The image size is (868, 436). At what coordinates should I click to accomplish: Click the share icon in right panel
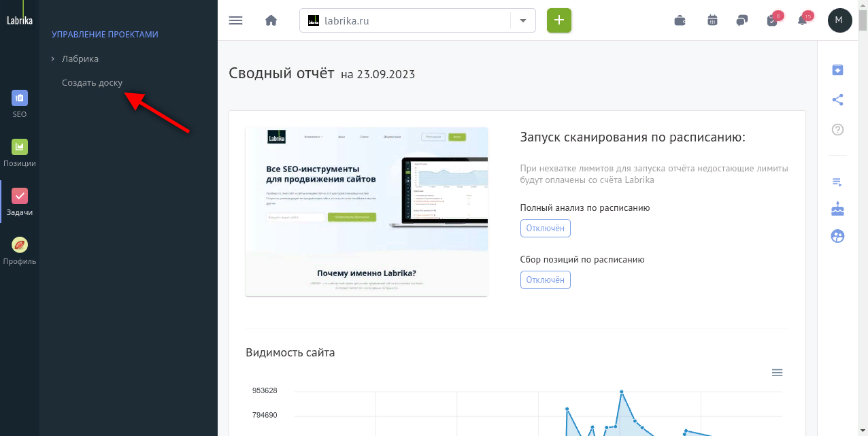[838, 99]
